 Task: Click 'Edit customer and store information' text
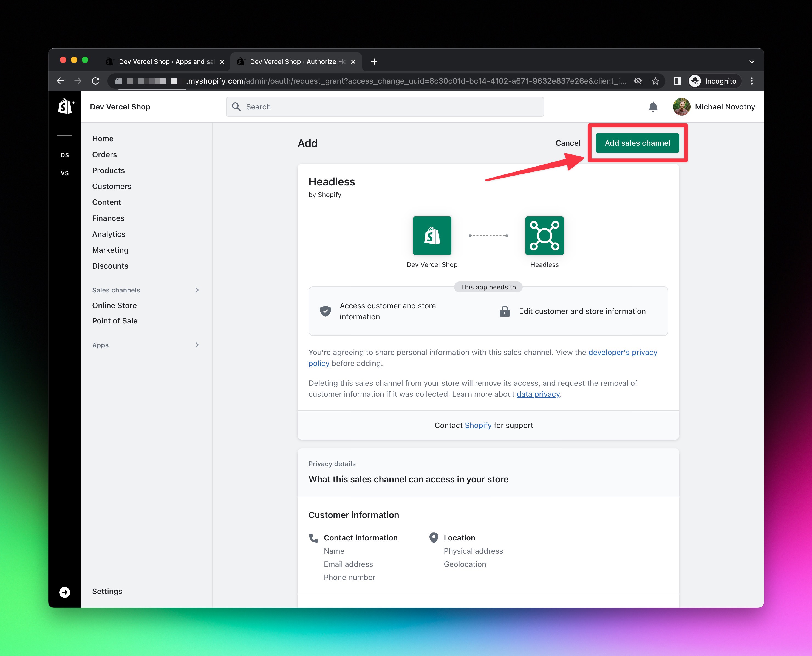pos(582,311)
